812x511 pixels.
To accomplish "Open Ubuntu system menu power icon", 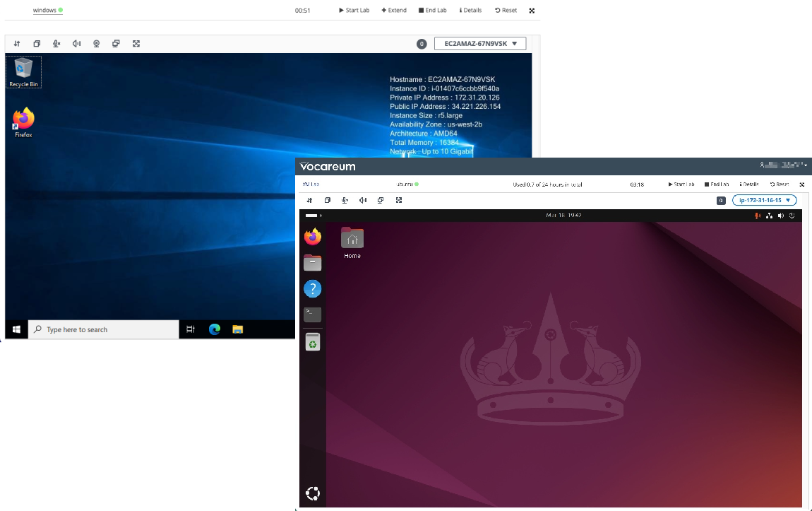I will 792,216.
